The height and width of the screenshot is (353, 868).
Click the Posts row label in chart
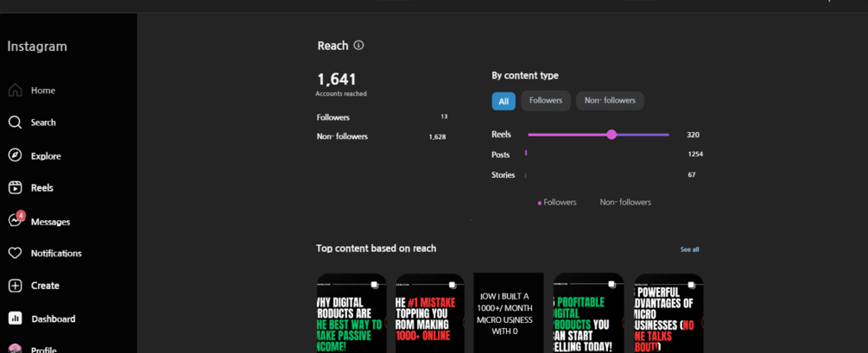(500, 154)
